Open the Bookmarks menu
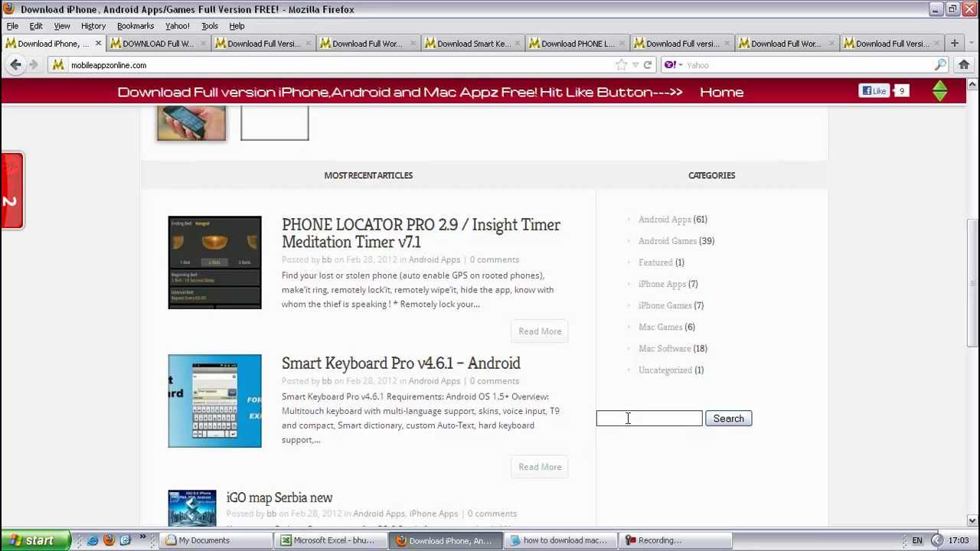The height and width of the screenshot is (551, 980). point(136,26)
